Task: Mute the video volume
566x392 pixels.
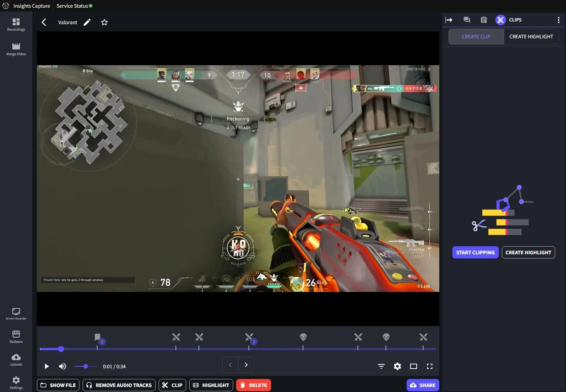Action: pos(63,366)
